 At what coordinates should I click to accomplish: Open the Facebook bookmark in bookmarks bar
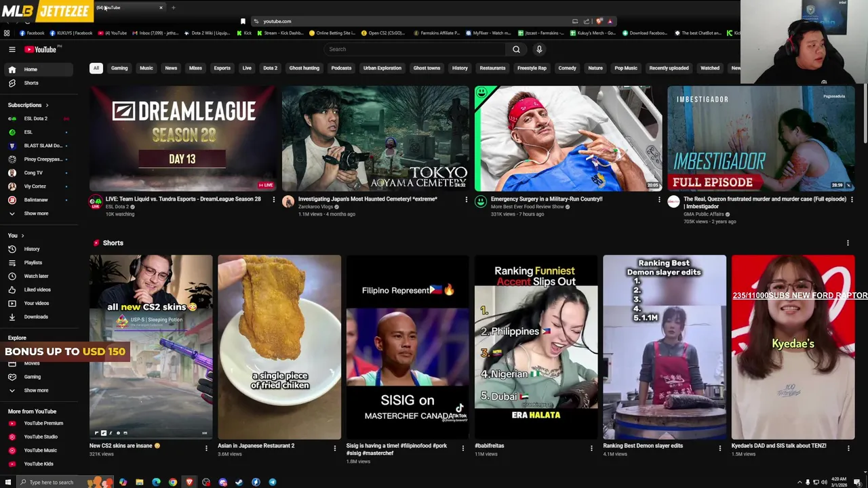[x=32, y=33]
